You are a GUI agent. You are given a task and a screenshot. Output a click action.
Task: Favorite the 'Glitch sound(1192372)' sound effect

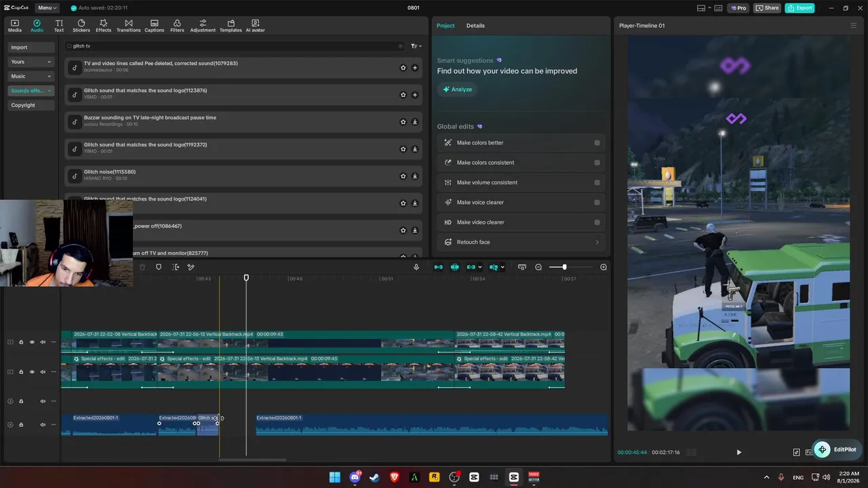pos(403,149)
